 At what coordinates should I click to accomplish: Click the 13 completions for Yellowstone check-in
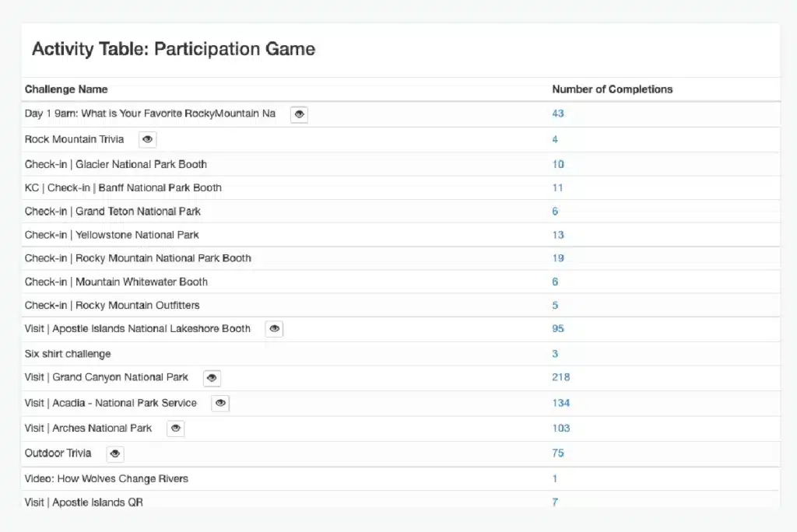[557, 235]
